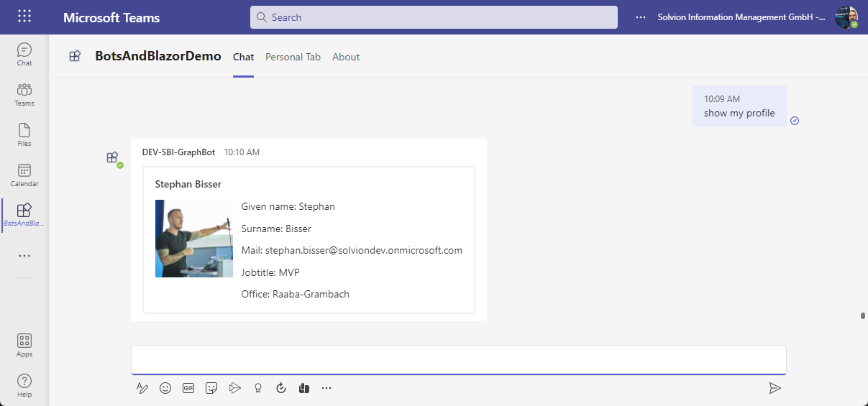Viewport: 868px width, 406px height.
Task: Open the GIF picker
Action: tap(188, 388)
